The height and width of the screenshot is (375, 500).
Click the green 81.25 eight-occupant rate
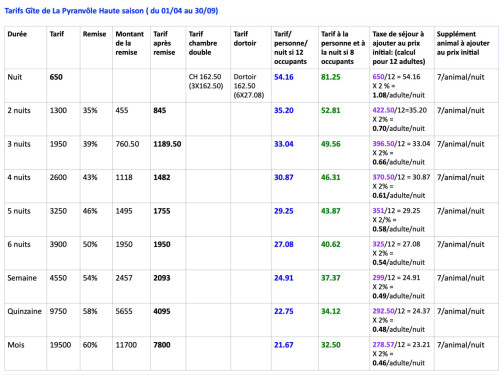tap(330, 77)
